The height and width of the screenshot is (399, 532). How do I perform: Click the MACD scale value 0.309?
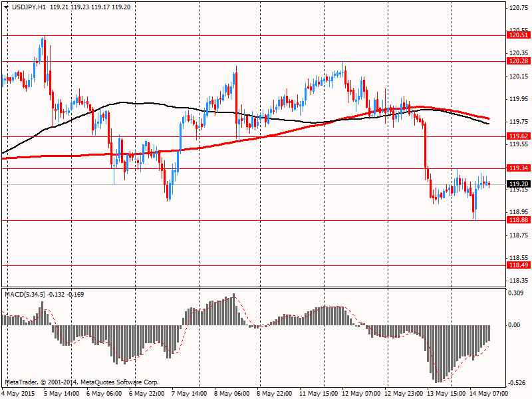pos(516,293)
